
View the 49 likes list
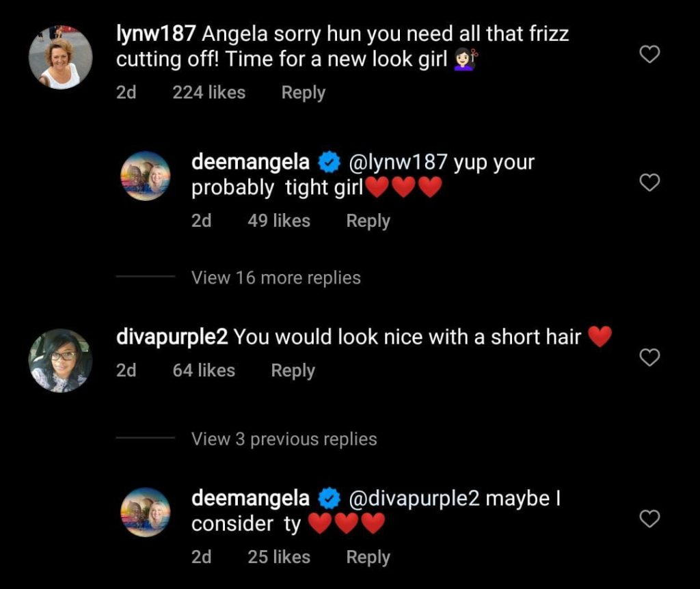coord(279,221)
